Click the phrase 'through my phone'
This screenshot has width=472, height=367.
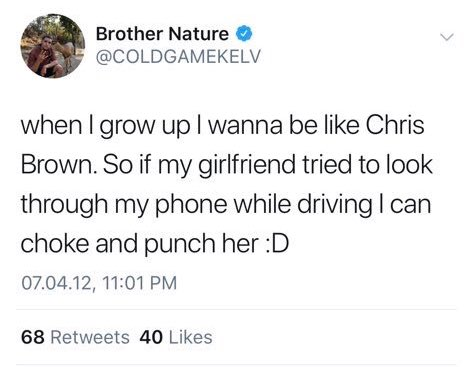pos(124,206)
